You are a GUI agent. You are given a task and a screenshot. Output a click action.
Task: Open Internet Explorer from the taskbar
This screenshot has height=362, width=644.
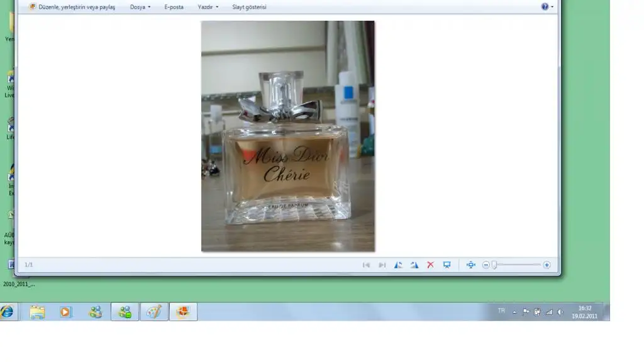[7, 312]
